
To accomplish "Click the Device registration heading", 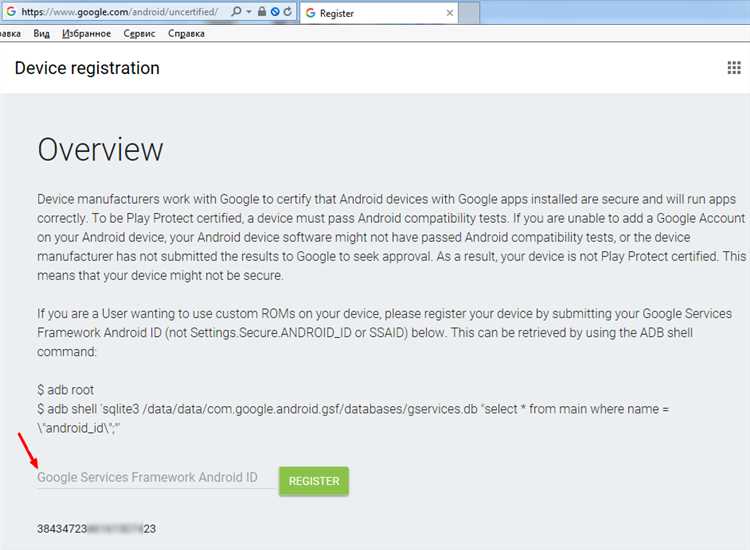I will tap(87, 68).
